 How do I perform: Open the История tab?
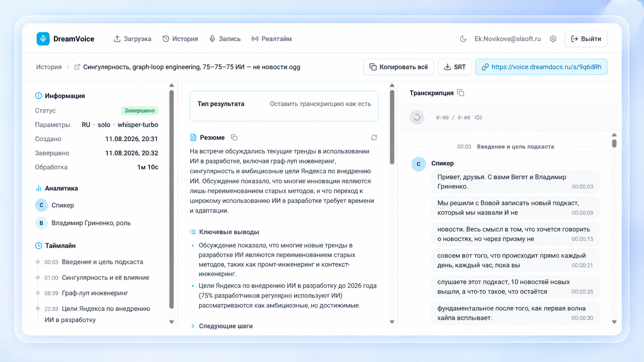point(180,39)
